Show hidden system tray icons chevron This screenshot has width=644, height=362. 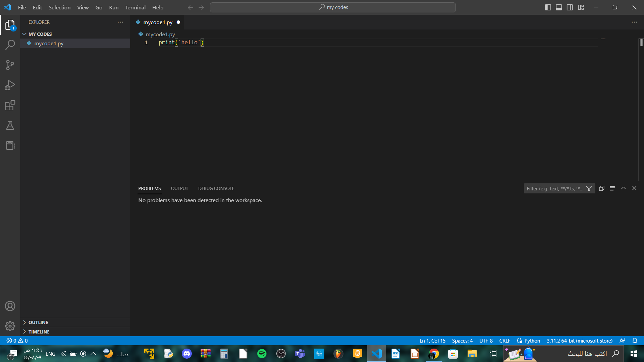tap(93, 354)
